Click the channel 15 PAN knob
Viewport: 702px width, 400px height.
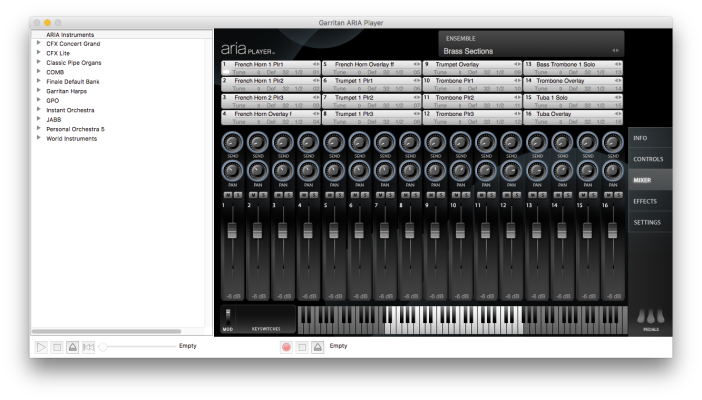pyautogui.click(x=587, y=171)
